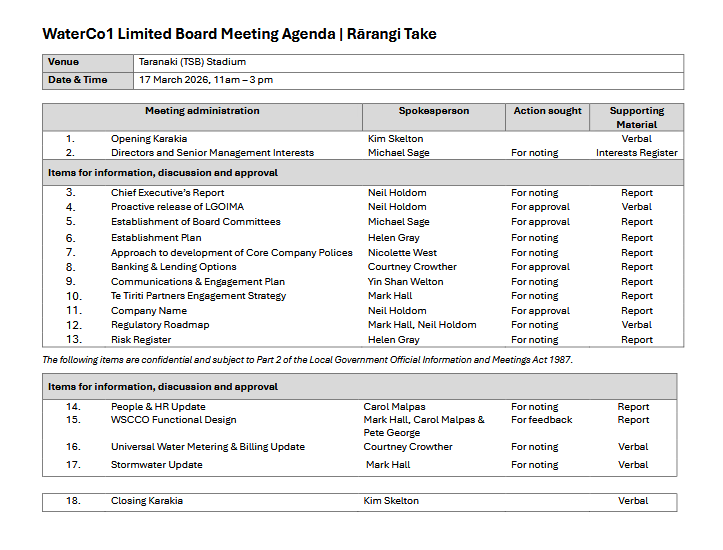The width and height of the screenshot is (723, 550).
Task: Select Universal Water Metering & Billing Update
Action: [x=207, y=447]
